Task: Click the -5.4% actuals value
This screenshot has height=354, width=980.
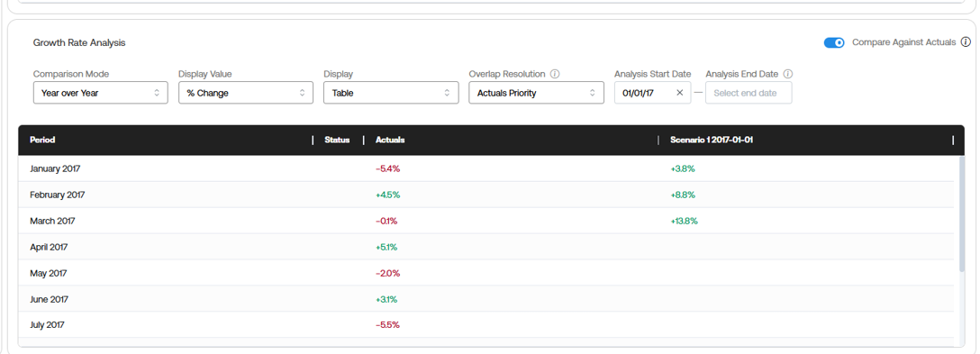Action: click(x=387, y=168)
